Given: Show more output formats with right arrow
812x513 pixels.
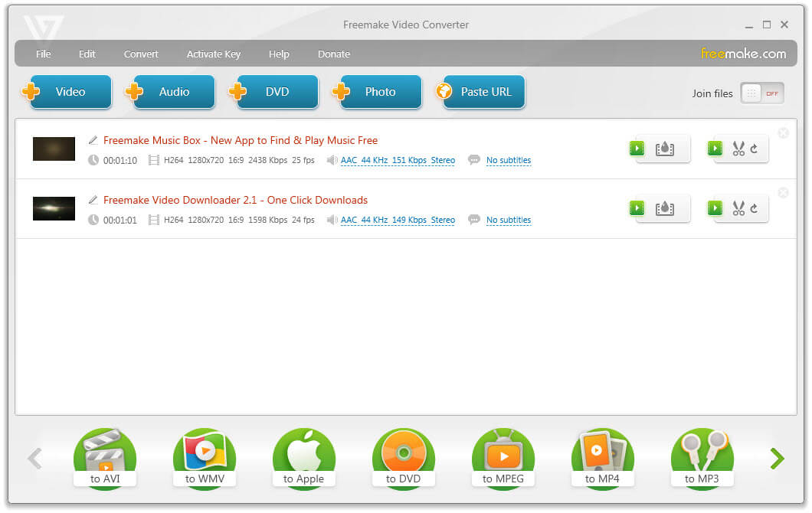Looking at the screenshot, I should (x=778, y=458).
